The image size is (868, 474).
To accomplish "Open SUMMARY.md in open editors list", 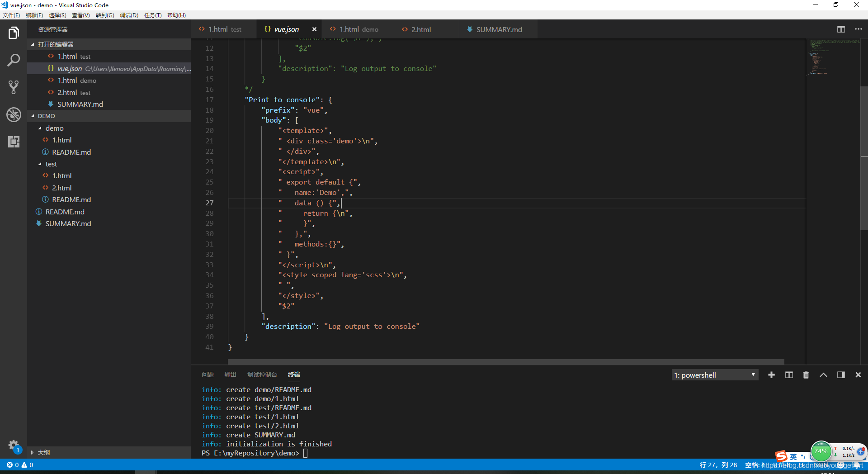I will coord(109,104).
